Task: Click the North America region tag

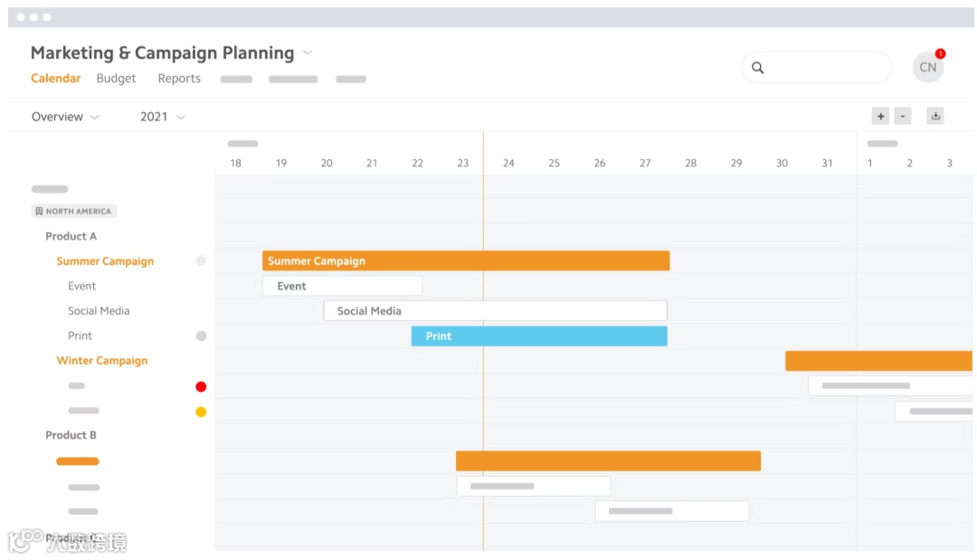Action: (74, 212)
